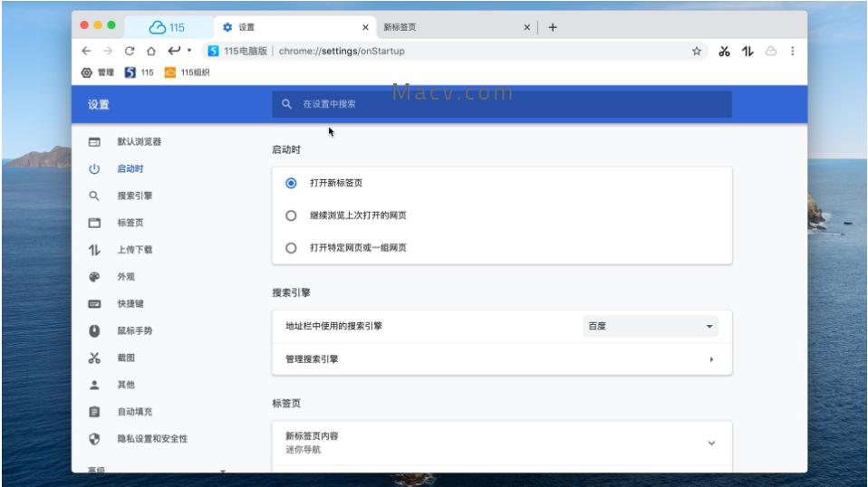Click the forward navigation arrow
Viewport: 868px width, 487px height.
point(108,51)
